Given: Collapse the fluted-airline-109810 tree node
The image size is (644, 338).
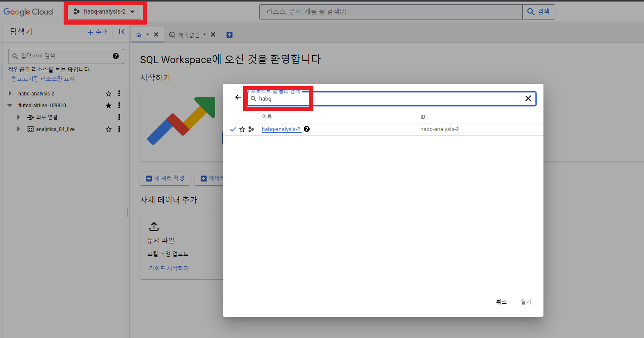Looking at the screenshot, I should 10,106.
